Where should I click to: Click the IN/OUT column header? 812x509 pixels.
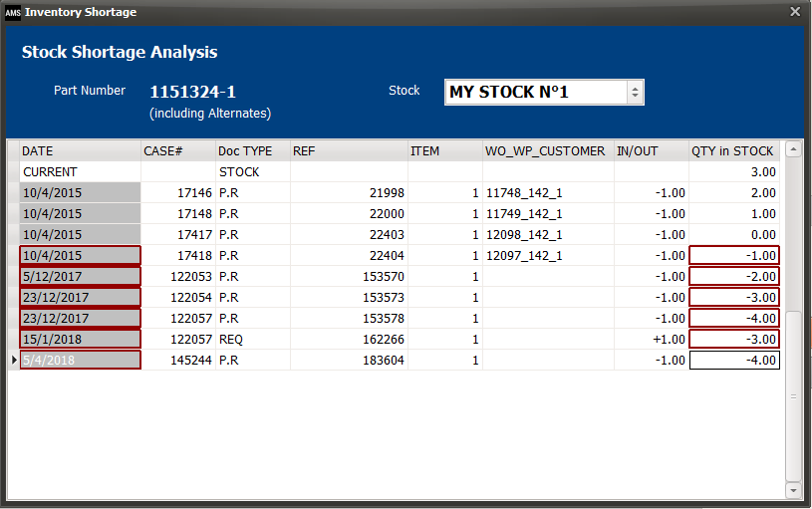click(x=652, y=150)
